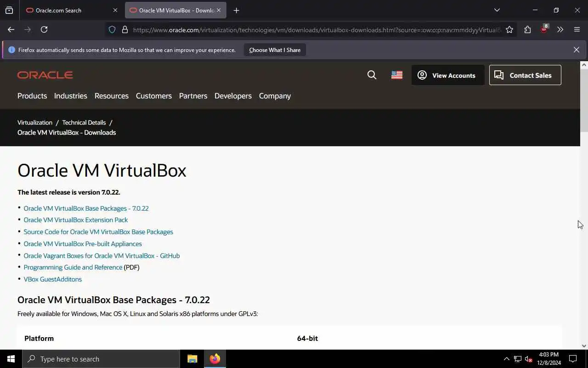The image size is (588, 368).
Task: Click Firefox icon in taskbar
Action: tap(215, 359)
